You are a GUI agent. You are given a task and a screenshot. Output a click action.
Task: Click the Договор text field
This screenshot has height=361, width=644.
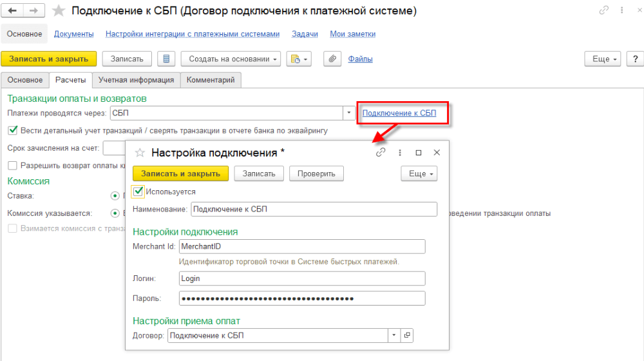pyautogui.click(x=278, y=335)
